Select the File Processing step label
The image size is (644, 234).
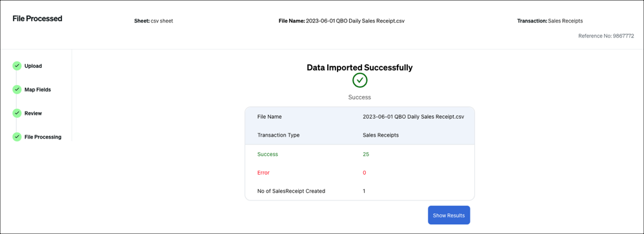[x=43, y=137]
